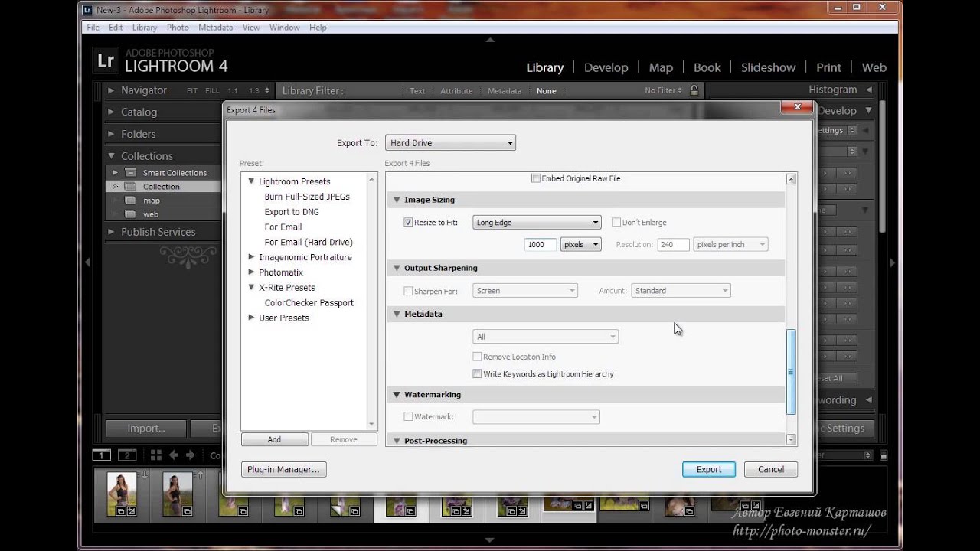Select the first filmstrip photo of the woman
The image size is (980, 551).
(x=122, y=494)
